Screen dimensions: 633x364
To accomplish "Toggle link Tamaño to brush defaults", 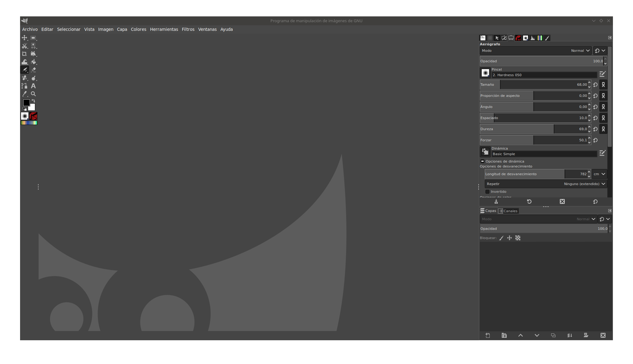I will [x=603, y=85].
